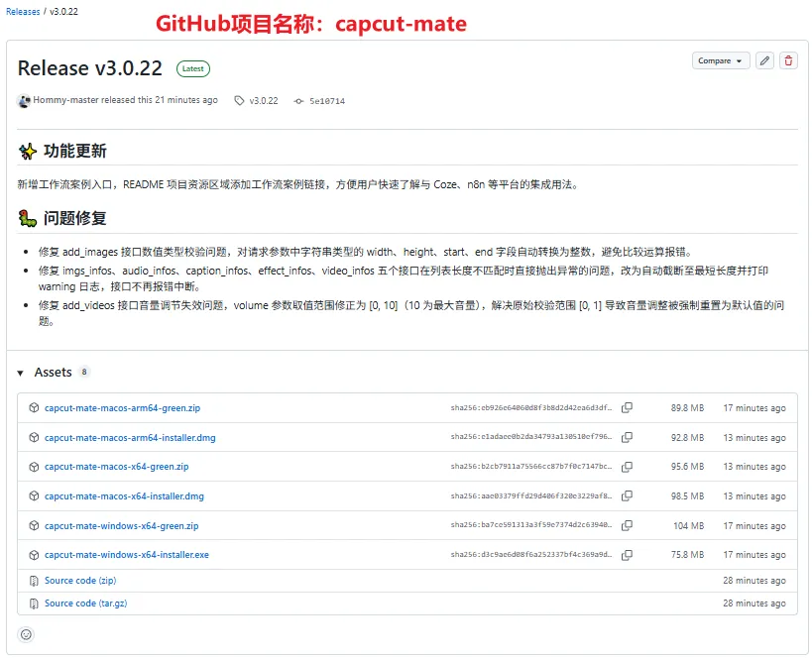Click the tag icon beside v3.0.22
This screenshot has width=812, height=658.
point(239,100)
